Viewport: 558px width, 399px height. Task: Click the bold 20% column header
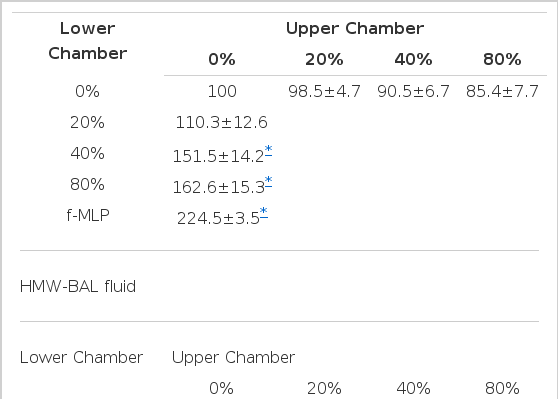pos(324,59)
